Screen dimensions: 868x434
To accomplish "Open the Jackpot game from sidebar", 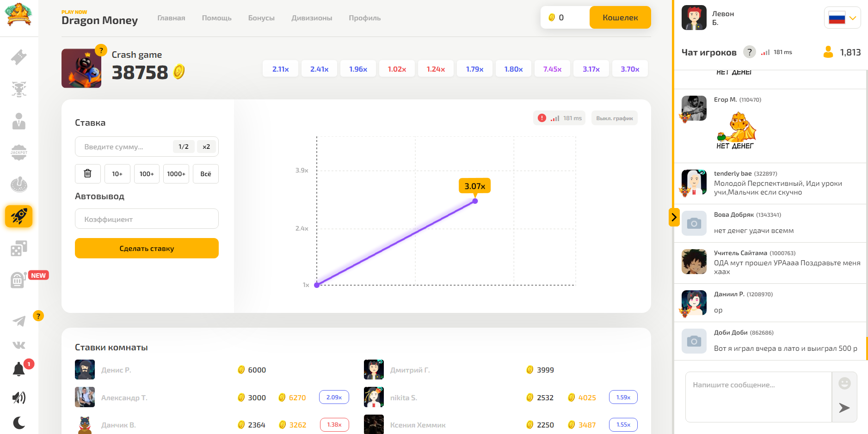I will (x=19, y=153).
